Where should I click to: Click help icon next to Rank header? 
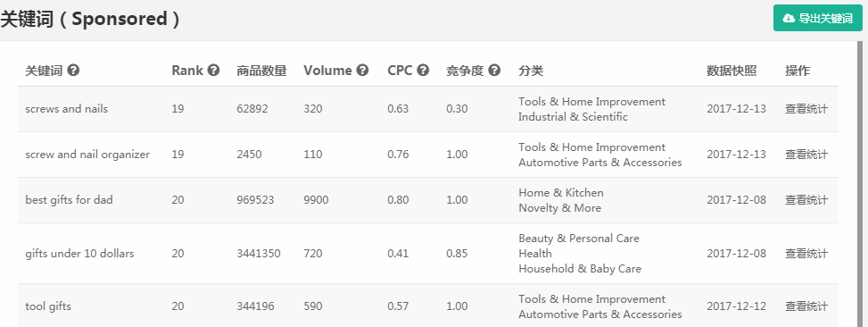[x=214, y=71]
